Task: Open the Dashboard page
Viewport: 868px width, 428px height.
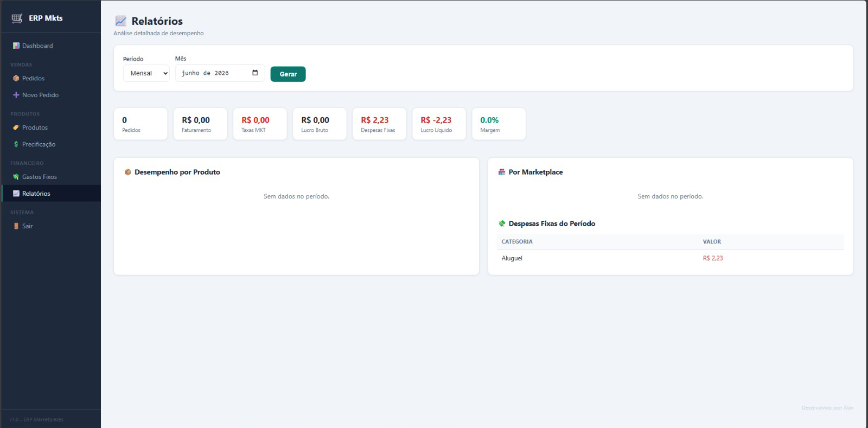Action: tap(51, 46)
